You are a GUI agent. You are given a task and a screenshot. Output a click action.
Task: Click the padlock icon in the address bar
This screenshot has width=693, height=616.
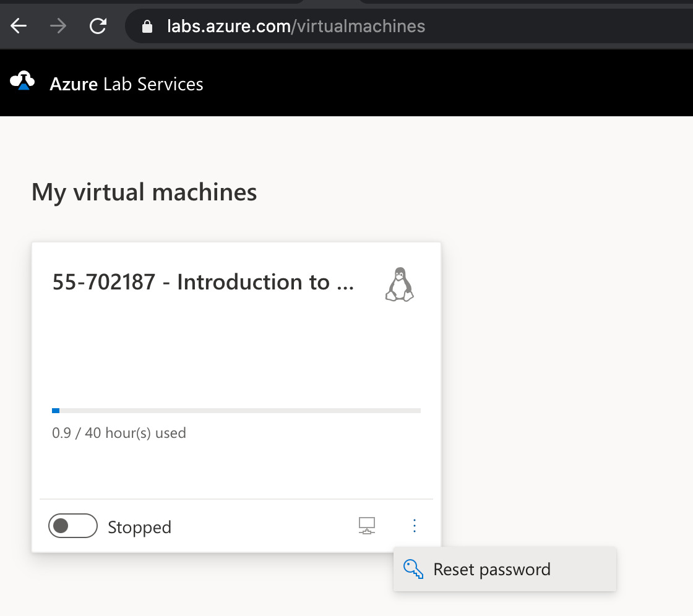[146, 26]
